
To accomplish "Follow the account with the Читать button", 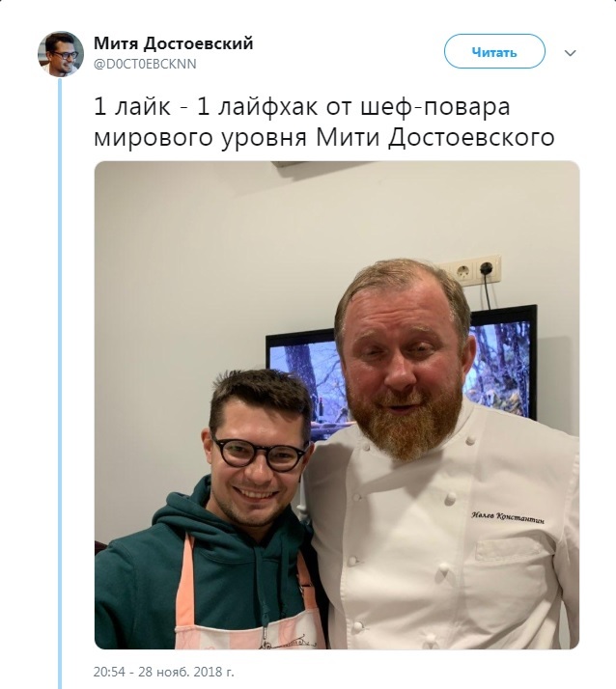I will (x=494, y=51).
